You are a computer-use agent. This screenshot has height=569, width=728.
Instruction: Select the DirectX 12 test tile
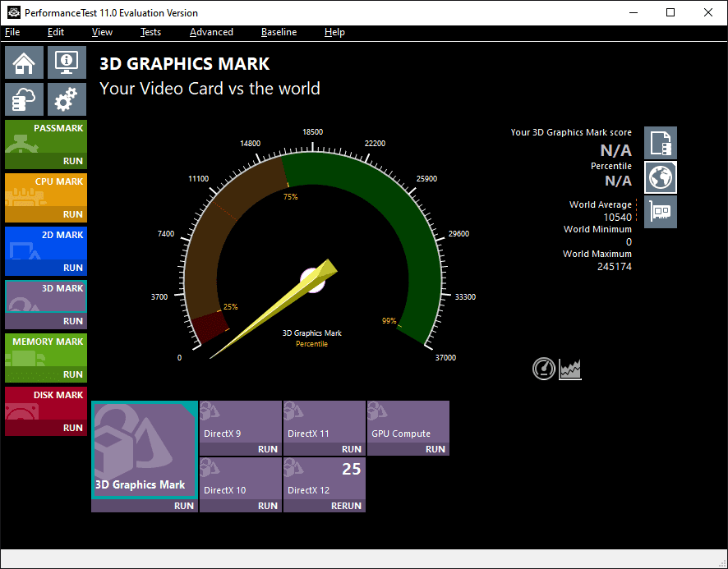tap(325, 479)
